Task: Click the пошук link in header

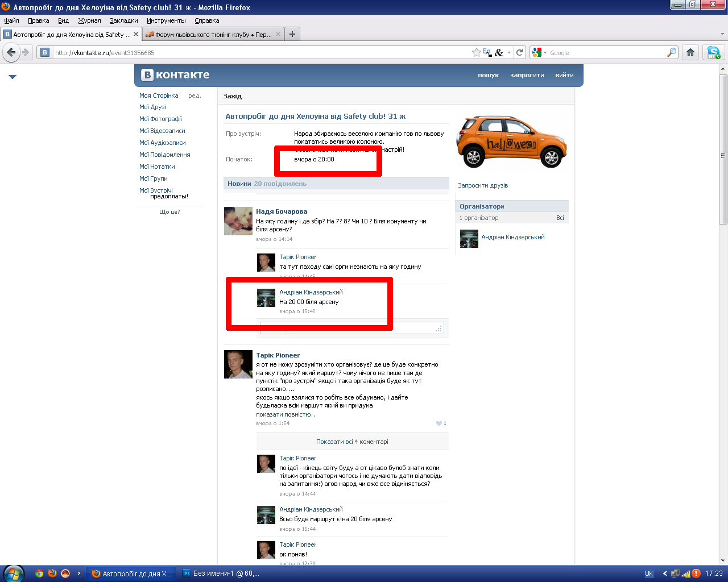Action: tap(488, 75)
